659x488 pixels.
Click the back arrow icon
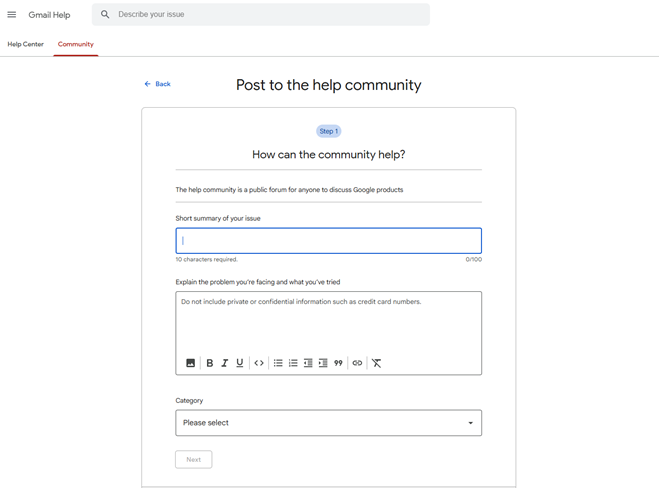click(x=148, y=84)
